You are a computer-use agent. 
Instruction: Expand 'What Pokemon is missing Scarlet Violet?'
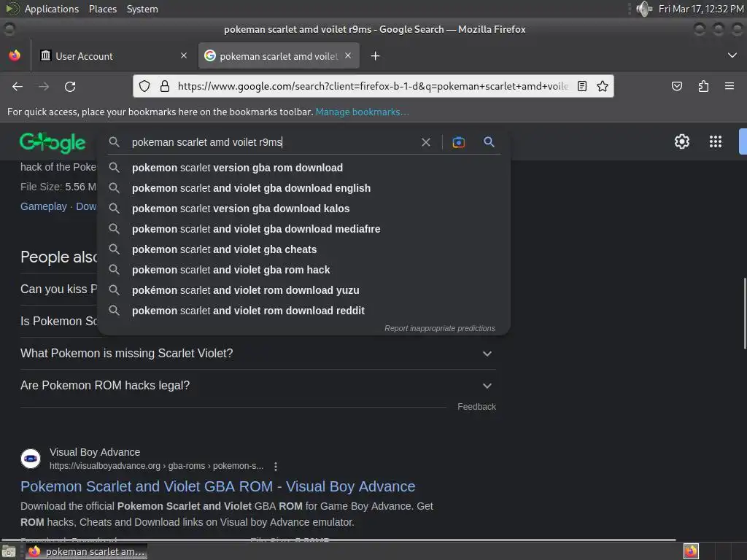point(258,354)
